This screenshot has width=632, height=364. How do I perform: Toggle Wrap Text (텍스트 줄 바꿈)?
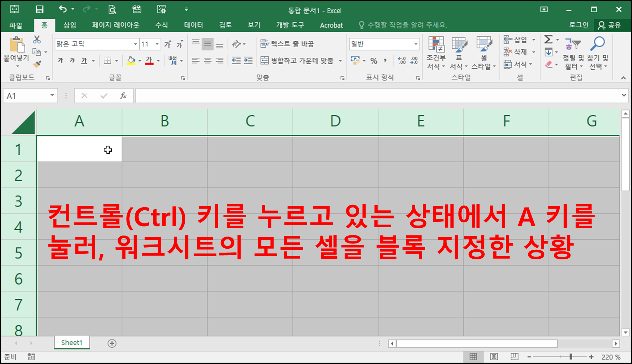click(287, 44)
